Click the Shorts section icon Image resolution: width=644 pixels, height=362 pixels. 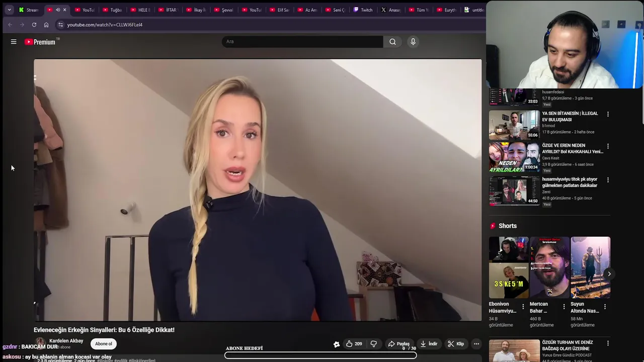493,226
